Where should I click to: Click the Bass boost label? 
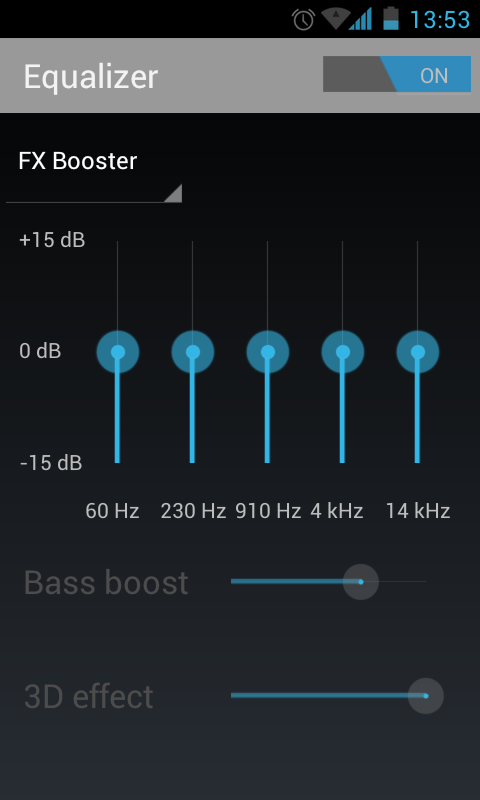pos(106,582)
